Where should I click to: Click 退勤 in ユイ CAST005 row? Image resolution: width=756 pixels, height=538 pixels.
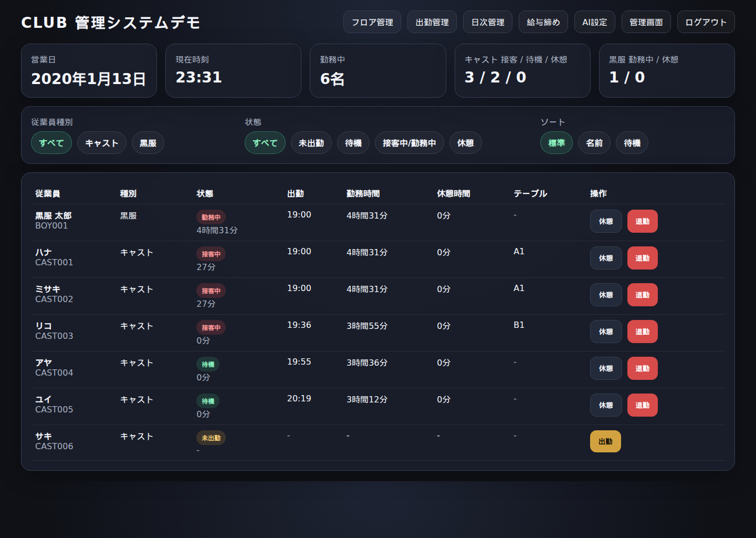pyautogui.click(x=643, y=405)
